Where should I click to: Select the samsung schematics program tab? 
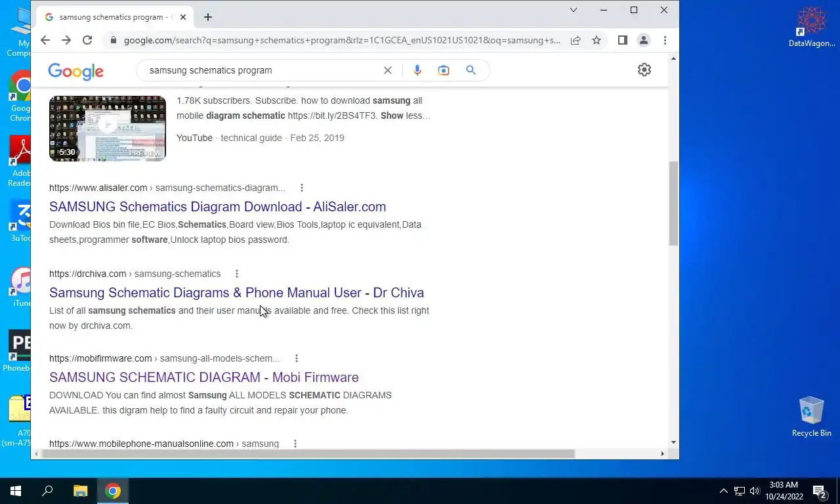click(x=115, y=17)
